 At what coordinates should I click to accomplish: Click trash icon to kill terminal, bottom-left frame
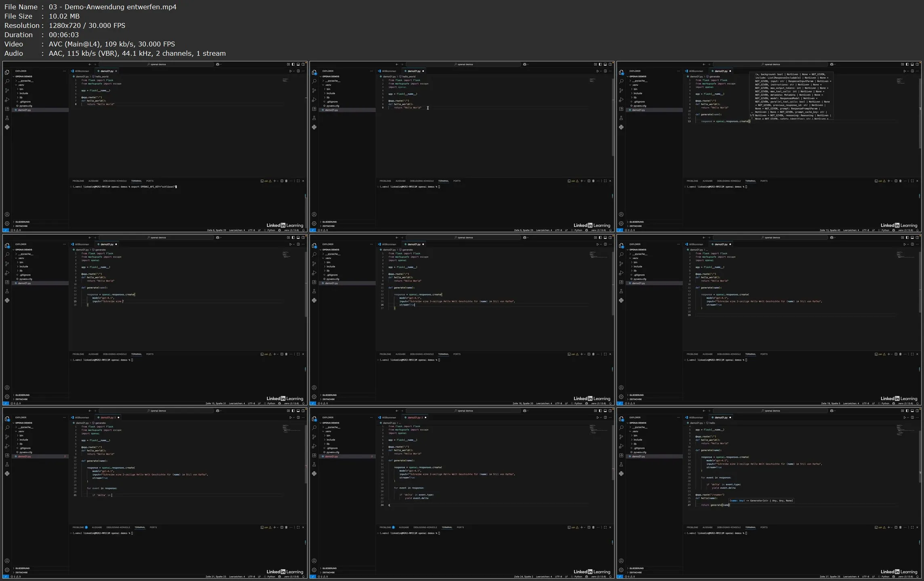pyautogui.click(x=286, y=527)
